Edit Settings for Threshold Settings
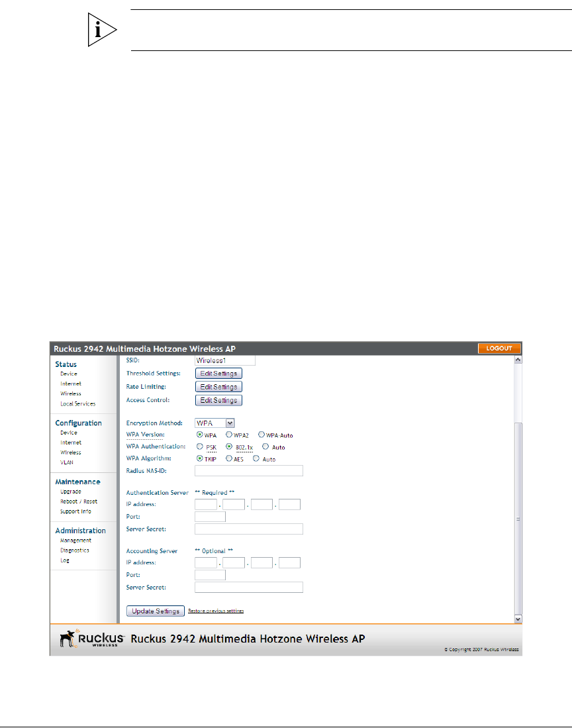572x728 pixels. pyautogui.click(x=218, y=374)
